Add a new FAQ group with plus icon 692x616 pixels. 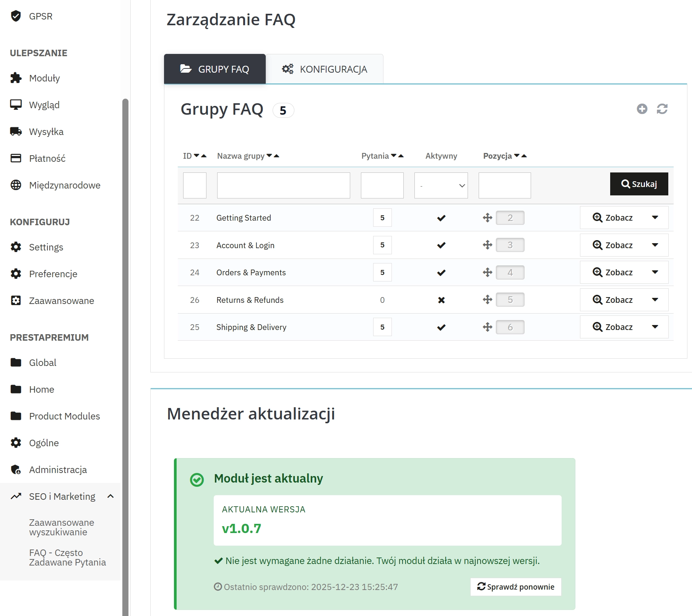[642, 109]
